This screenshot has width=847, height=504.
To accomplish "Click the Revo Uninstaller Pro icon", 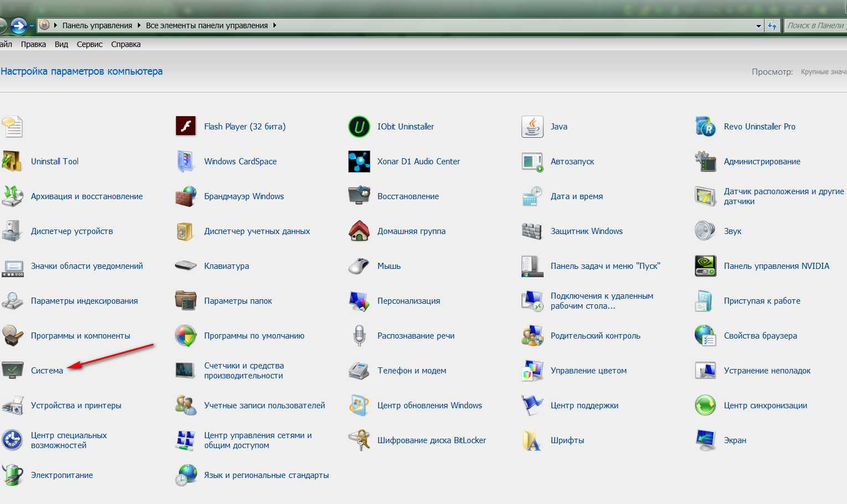I will (705, 127).
